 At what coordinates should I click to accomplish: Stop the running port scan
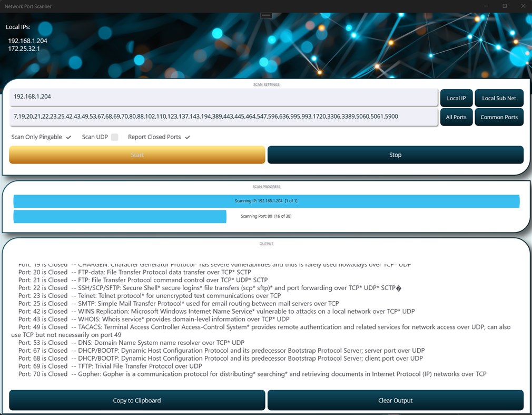coord(395,155)
